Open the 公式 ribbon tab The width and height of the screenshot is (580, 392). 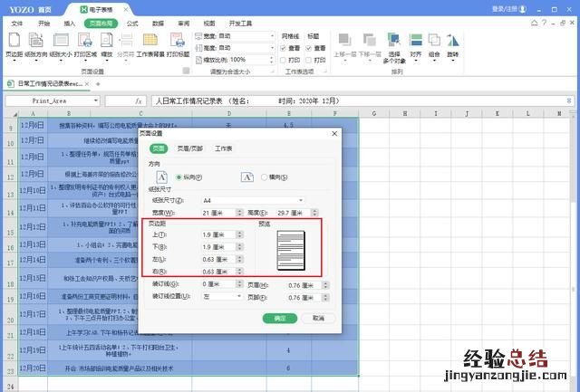[x=132, y=21]
